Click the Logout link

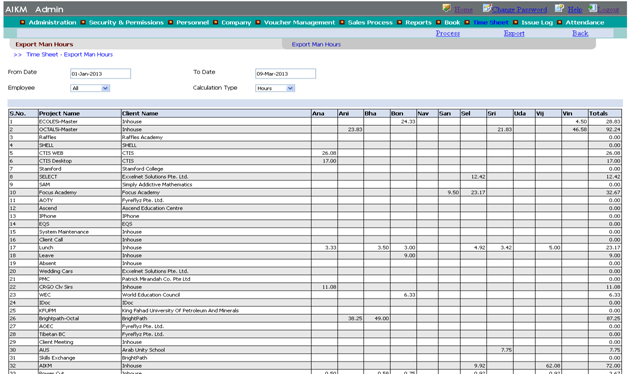click(x=608, y=9)
